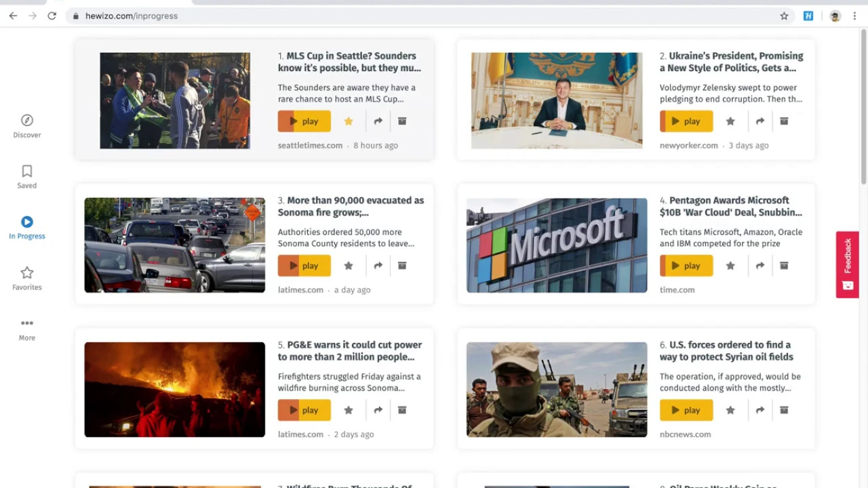
Task: Click the traffic evacuation thumbnail
Action: coord(174,245)
